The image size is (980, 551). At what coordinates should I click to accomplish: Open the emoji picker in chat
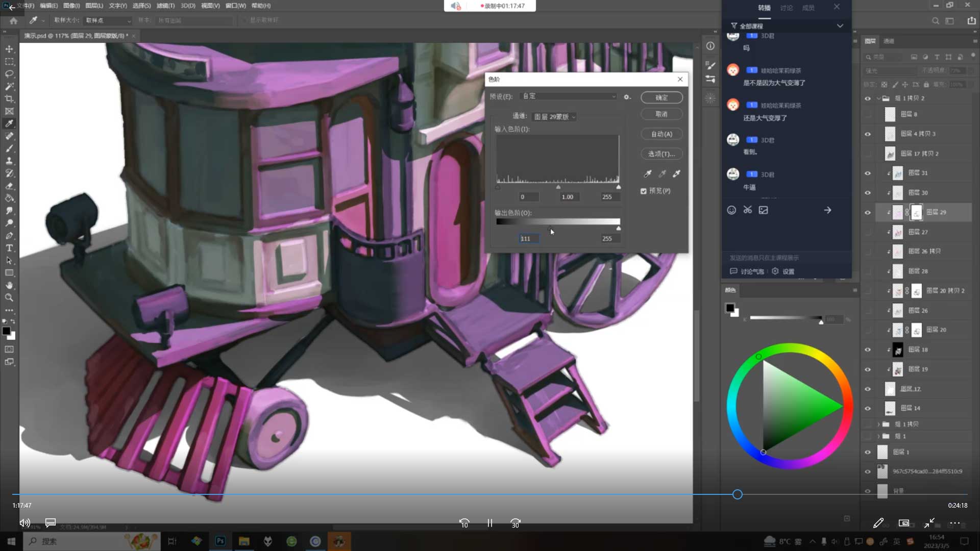click(731, 210)
